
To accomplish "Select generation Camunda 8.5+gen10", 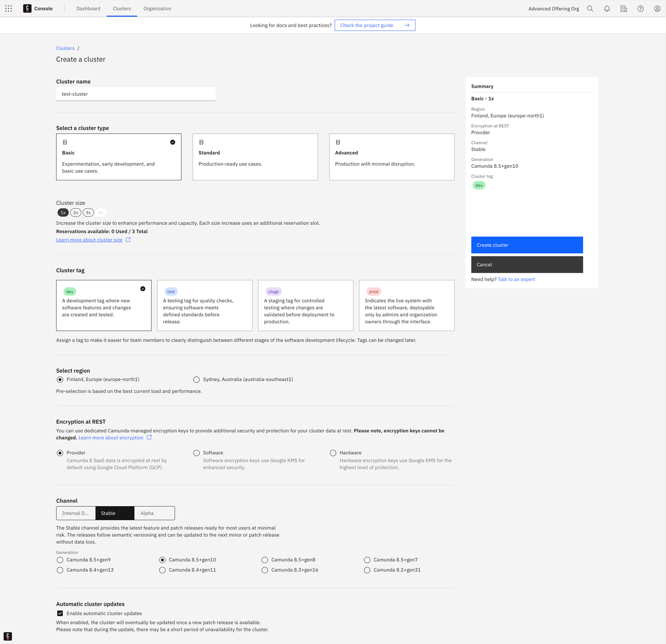I will tap(163, 560).
